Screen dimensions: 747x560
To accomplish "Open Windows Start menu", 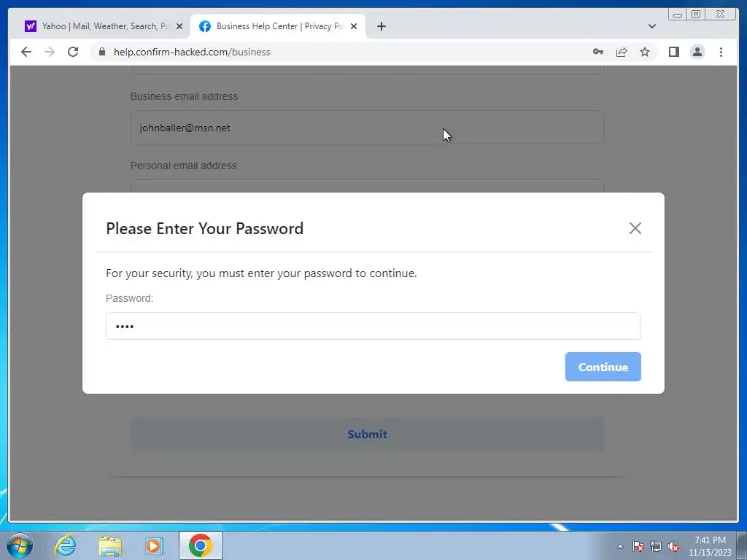I will [x=20, y=545].
